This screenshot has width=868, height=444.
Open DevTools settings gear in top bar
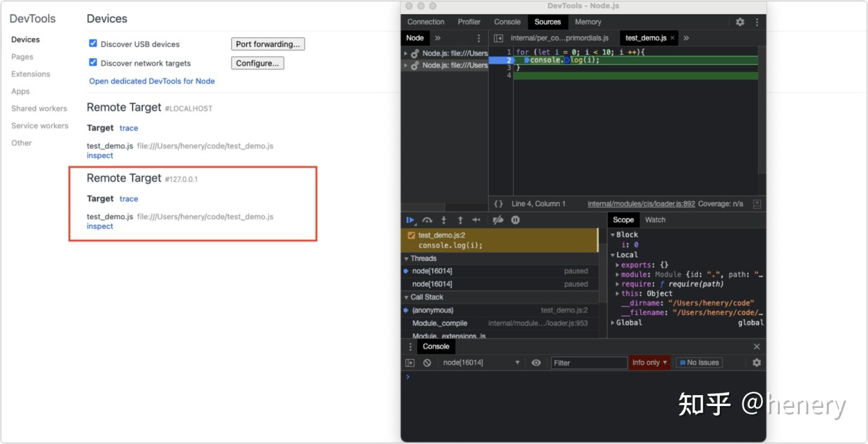740,22
